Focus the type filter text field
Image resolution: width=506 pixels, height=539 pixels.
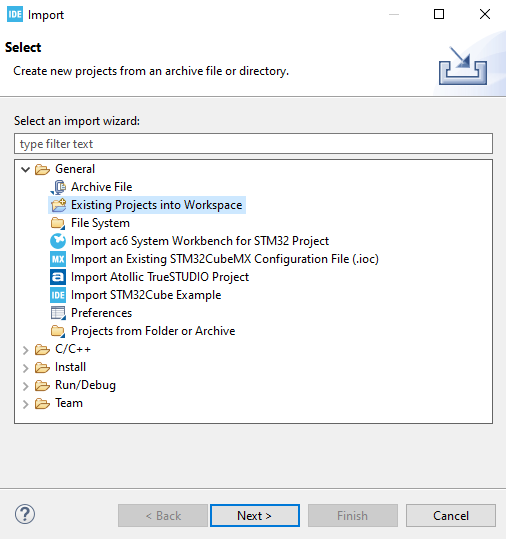pos(253,144)
